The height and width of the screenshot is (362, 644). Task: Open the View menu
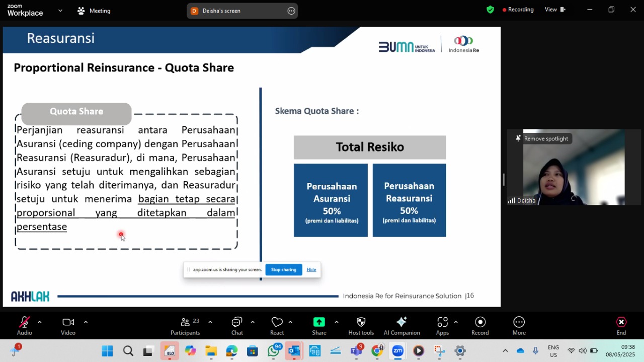(x=555, y=10)
